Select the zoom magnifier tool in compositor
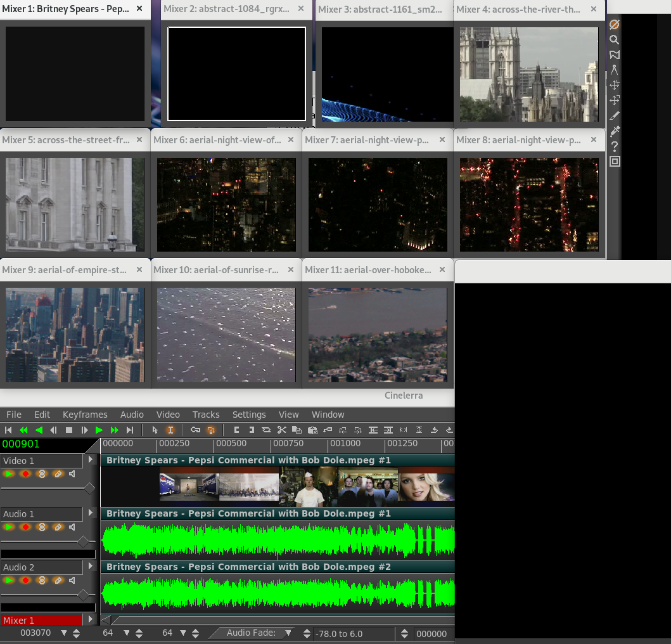Viewport: 671px width, 644px height. click(614, 39)
